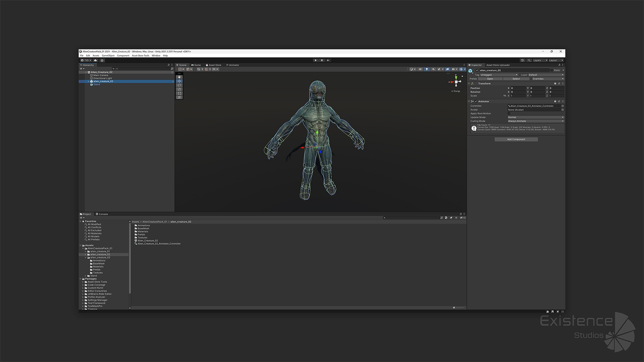Click the Play button
Image resolution: width=644 pixels, height=362 pixels.
point(316,60)
